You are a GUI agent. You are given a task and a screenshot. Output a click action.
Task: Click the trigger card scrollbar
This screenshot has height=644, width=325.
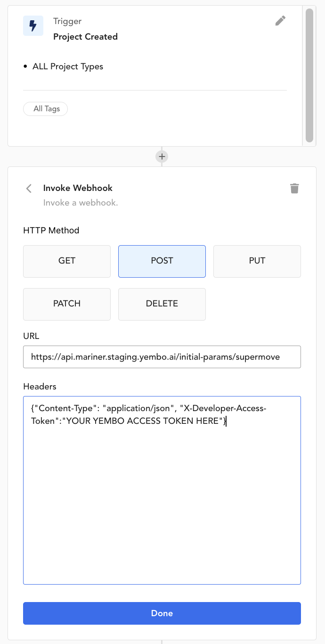click(x=309, y=75)
